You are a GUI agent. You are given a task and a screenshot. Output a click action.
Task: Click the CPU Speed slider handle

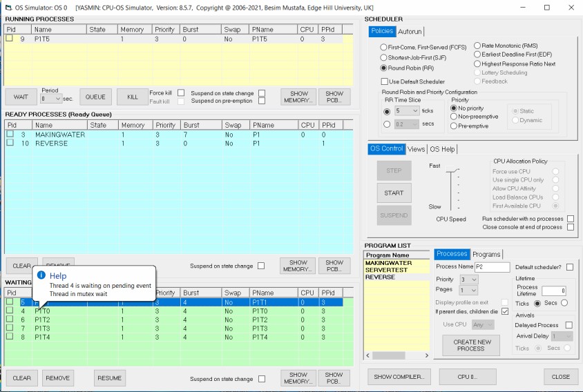[x=452, y=170]
